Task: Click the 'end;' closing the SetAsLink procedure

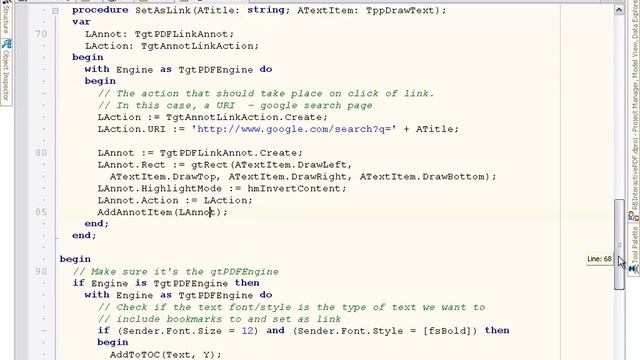Action: pyautogui.click(x=84, y=236)
